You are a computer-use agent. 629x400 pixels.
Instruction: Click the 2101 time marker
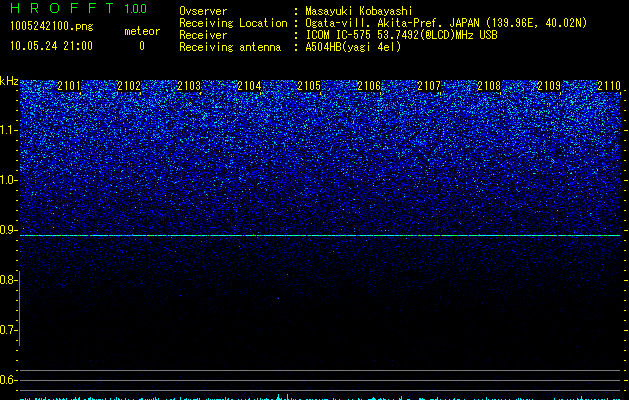[69, 85]
